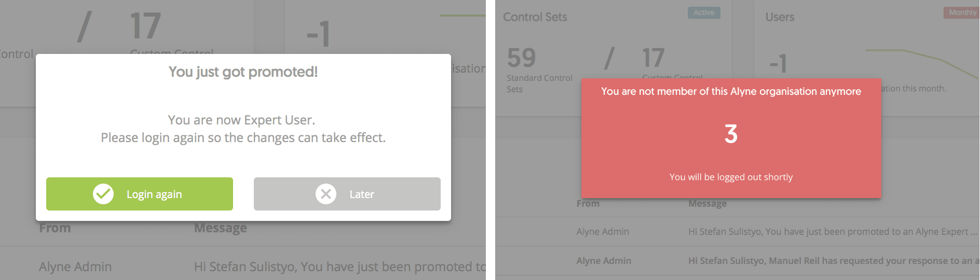Click the 59 Standard Control Sets count
The height and width of the screenshot is (280, 980).
tap(522, 58)
